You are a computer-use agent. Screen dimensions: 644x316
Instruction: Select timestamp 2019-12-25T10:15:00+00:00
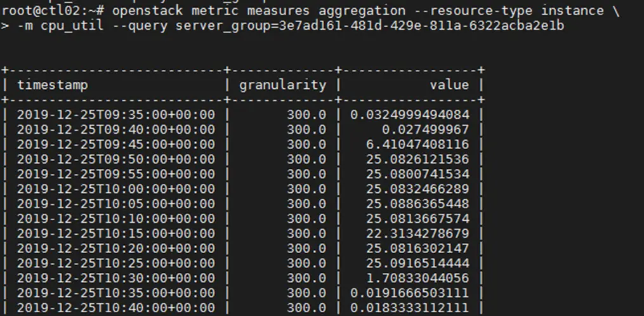coord(116,234)
